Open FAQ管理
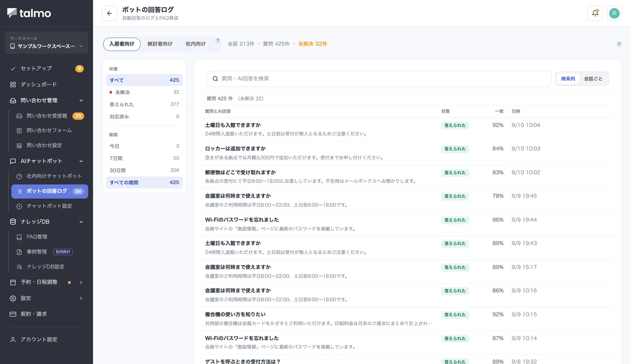631x364 pixels. pyautogui.click(x=50, y=237)
